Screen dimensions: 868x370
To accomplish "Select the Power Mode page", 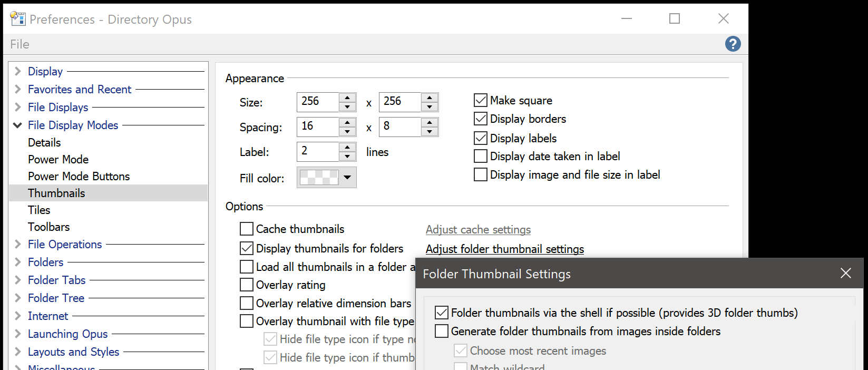I will click(58, 159).
